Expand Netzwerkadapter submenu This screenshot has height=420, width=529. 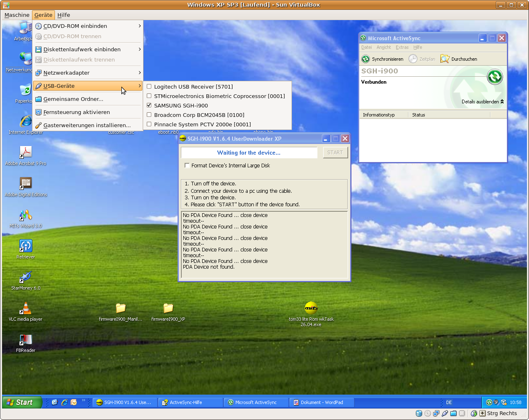coord(88,73)
